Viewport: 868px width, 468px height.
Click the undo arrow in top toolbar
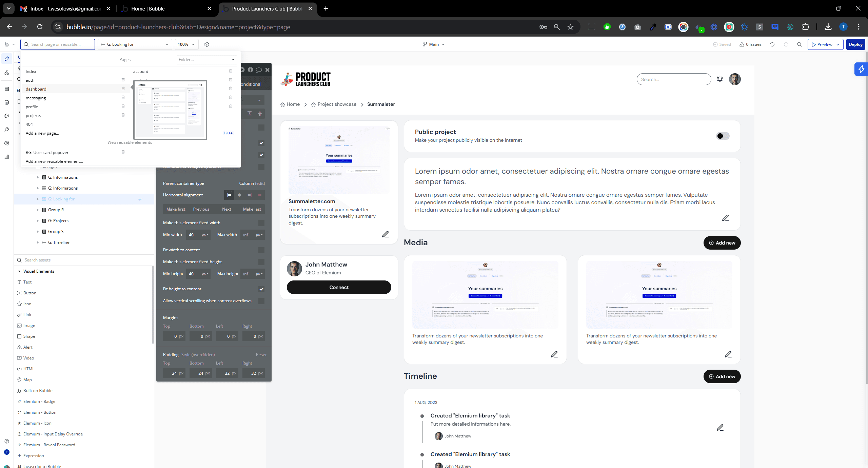(x=772, y=44)
